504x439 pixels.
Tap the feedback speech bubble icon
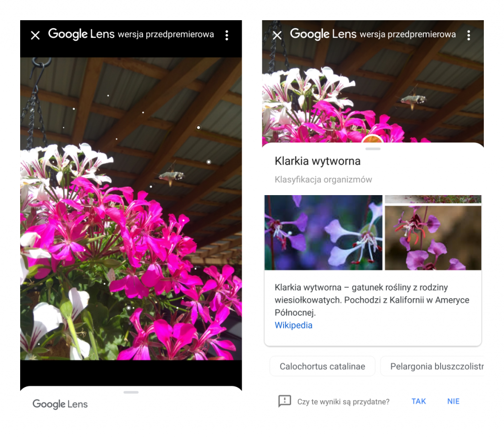284,402
